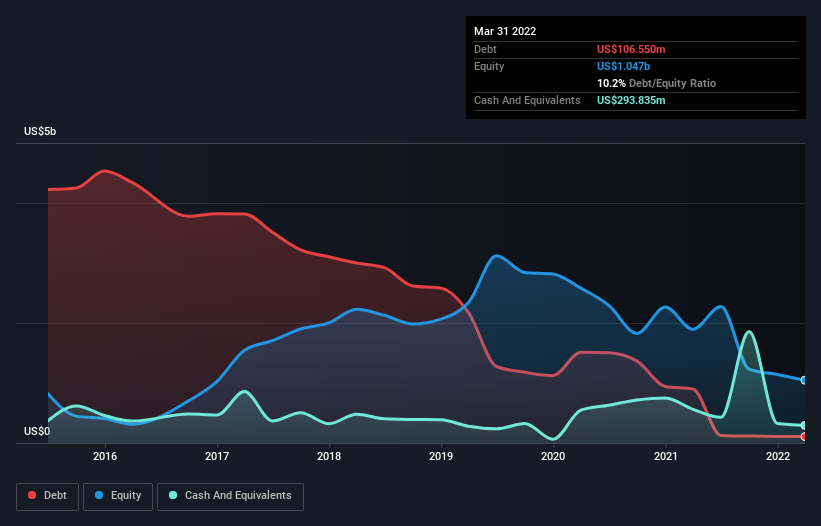Click Cash And Equivalents label in tooltip
The width and height of the screenshot is (821, 526).
pyautogui.click(x=527, y=100)
